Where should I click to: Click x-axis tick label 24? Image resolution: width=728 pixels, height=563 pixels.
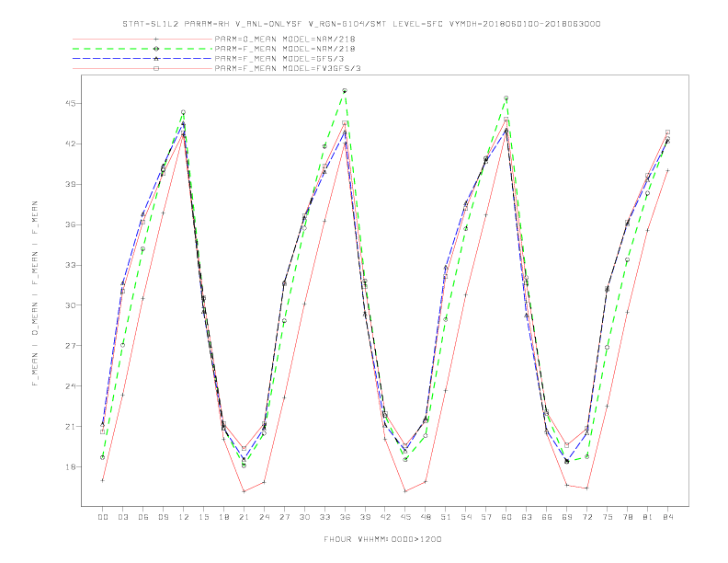[x=264, y=517]
